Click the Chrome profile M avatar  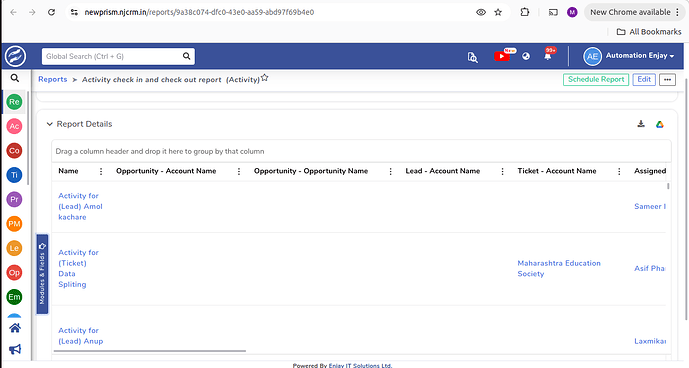[x=572, y=12]
